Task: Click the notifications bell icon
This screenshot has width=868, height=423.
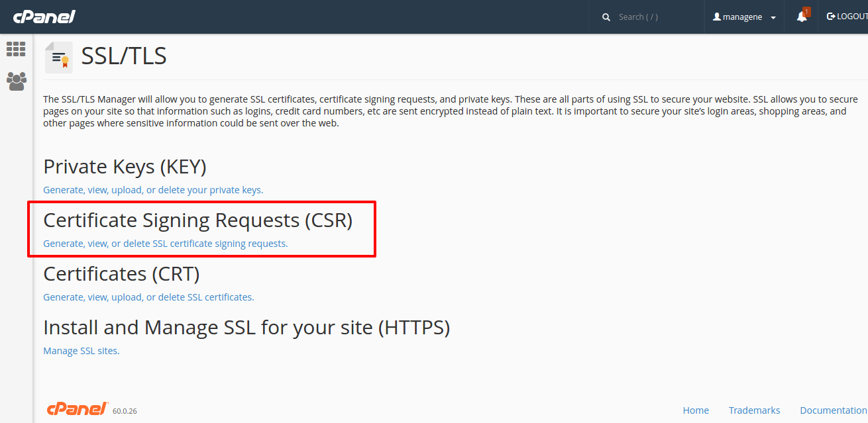Action: coord(802,17)
